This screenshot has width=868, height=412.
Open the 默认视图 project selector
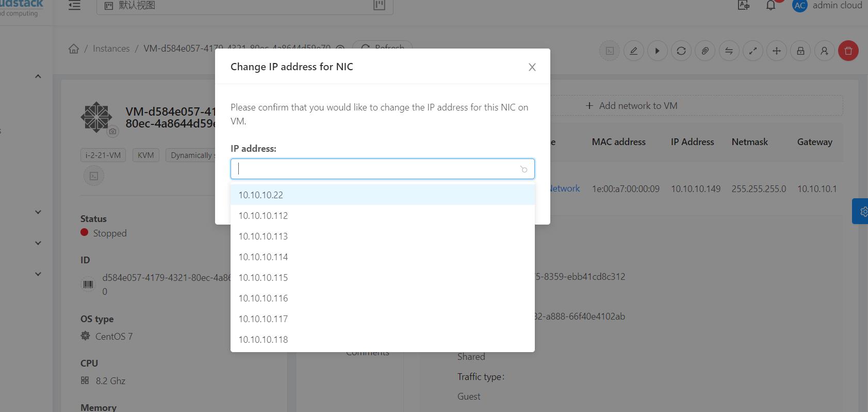244,6
